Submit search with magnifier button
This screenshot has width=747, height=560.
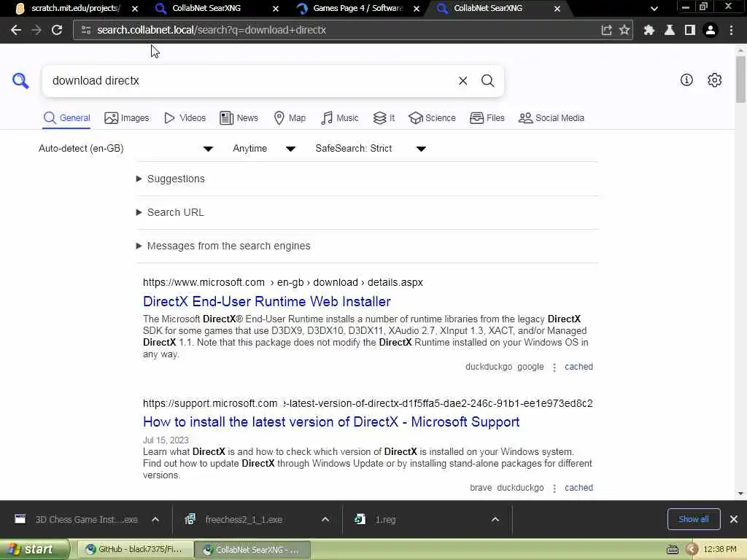487,80
